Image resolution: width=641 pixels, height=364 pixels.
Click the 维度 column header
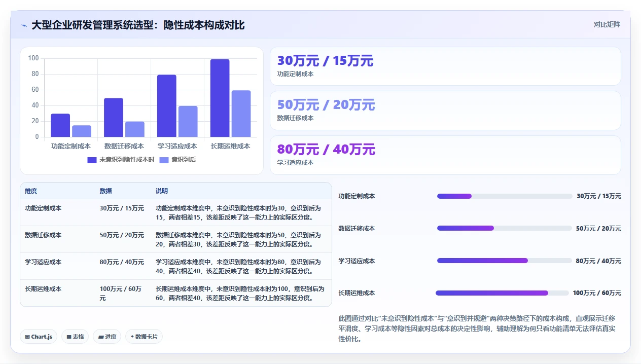31,191
